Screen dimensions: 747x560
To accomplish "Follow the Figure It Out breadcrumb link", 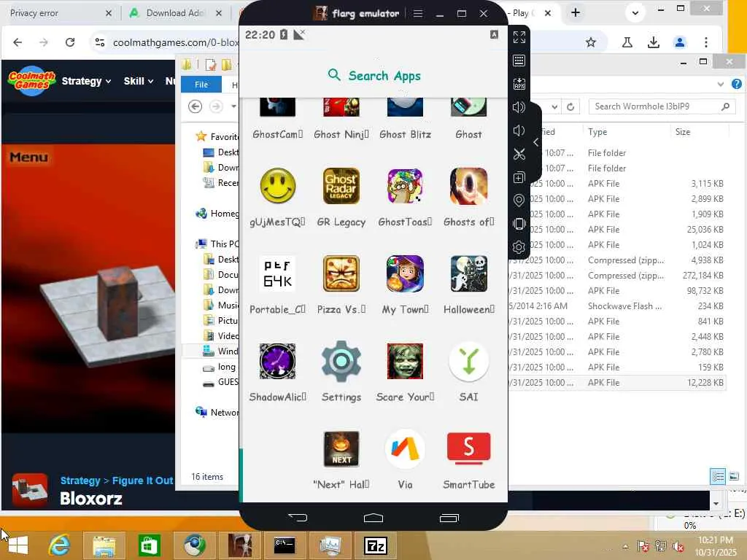I will pyautogui.click(x=142, y=481).
